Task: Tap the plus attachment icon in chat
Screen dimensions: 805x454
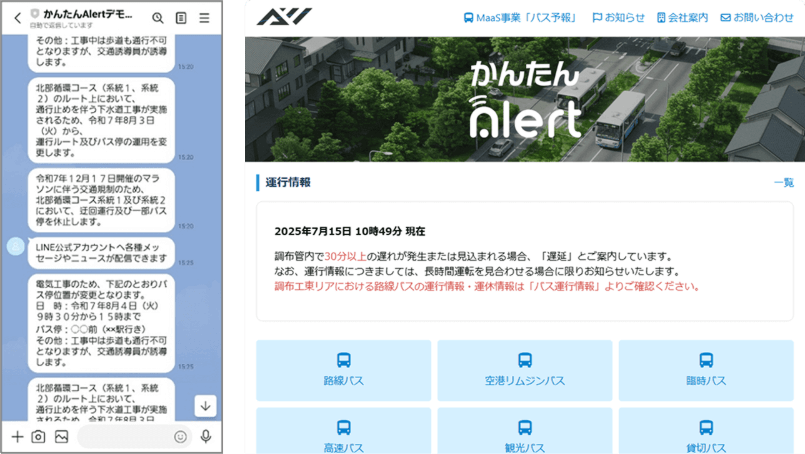Action: point(17,437)
